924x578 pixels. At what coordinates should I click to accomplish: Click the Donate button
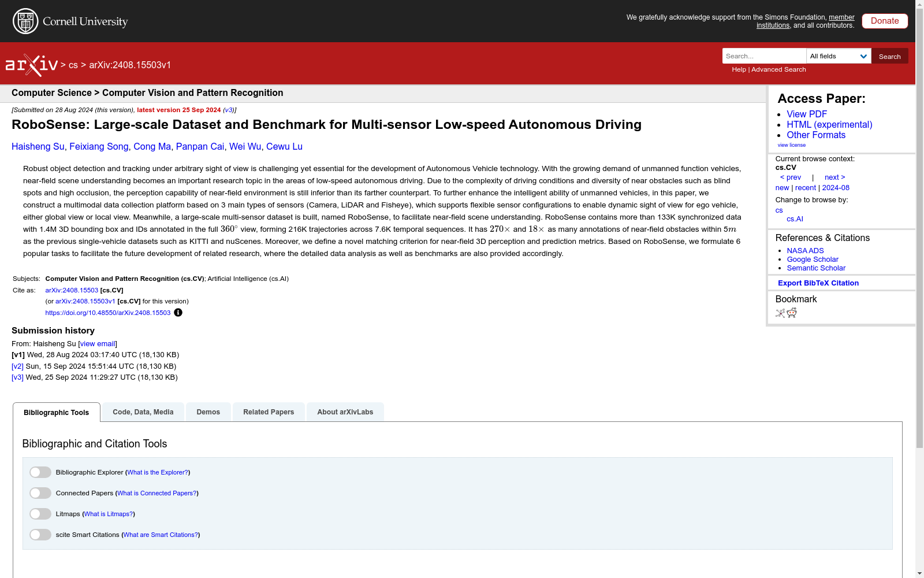click(885, 21)
